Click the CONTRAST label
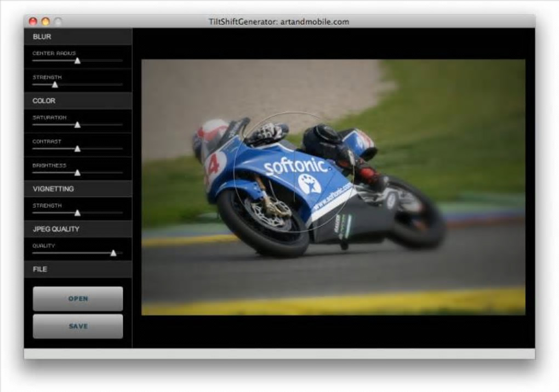 pos(47,141)
